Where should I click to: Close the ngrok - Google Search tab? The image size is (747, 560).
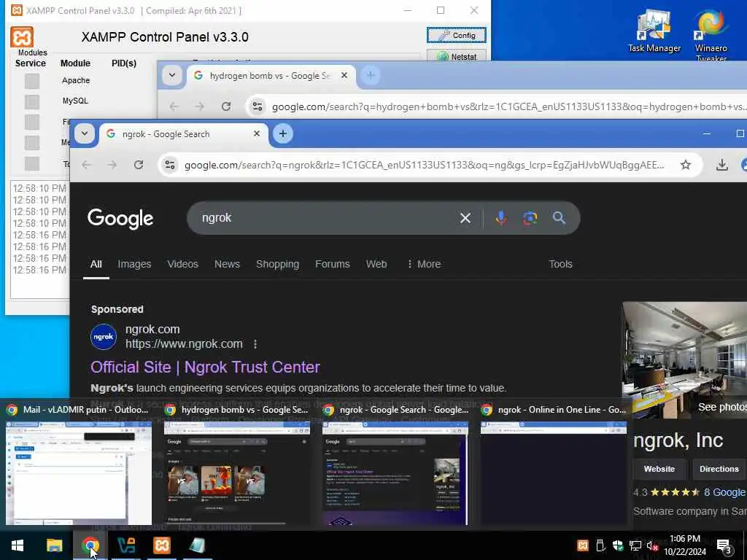(x=257, y=134)
